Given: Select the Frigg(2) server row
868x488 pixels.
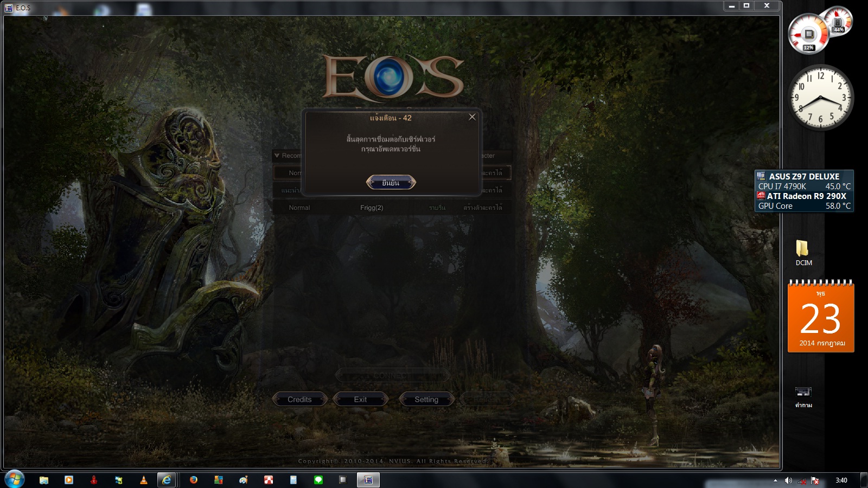Looking at the screenshot, I should tap(392, 208).
